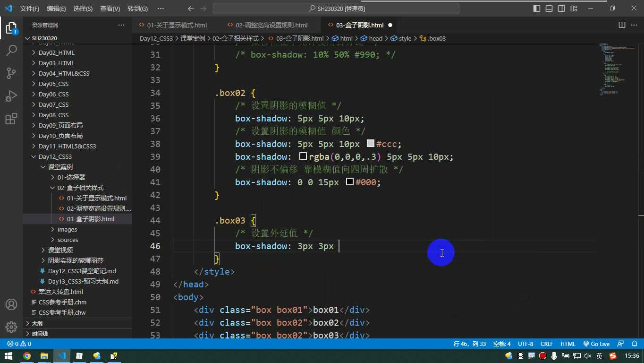Toggle the bottom panel visibility

(549, 9)
